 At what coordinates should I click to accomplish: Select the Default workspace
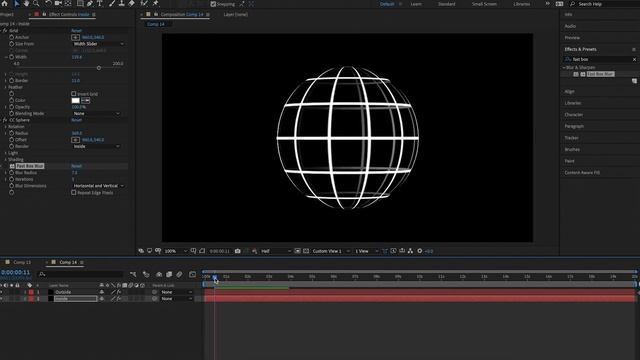[387, 4]
